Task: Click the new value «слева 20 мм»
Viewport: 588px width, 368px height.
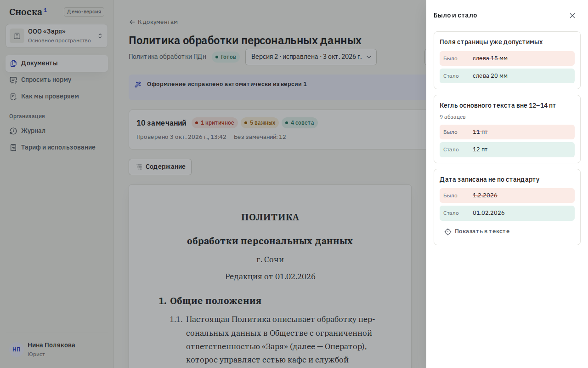Action: [490, 76]
